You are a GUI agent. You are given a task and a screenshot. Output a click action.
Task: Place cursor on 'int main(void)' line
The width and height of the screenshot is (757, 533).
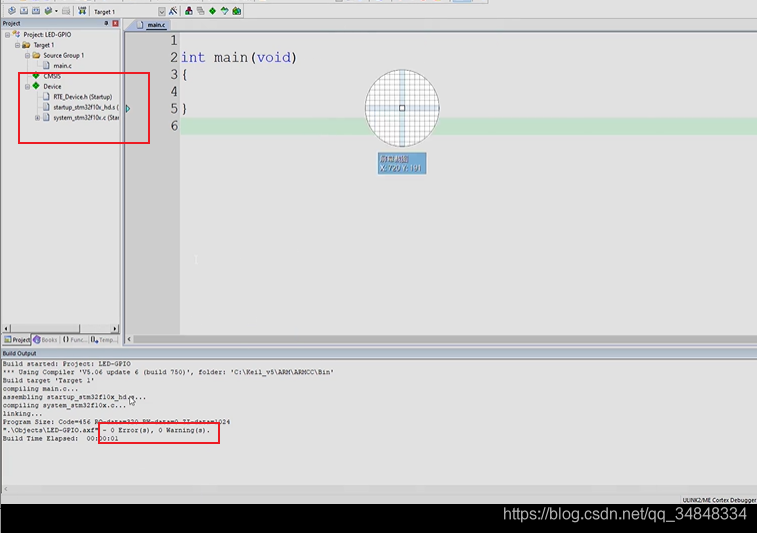(x=239, y=57)
